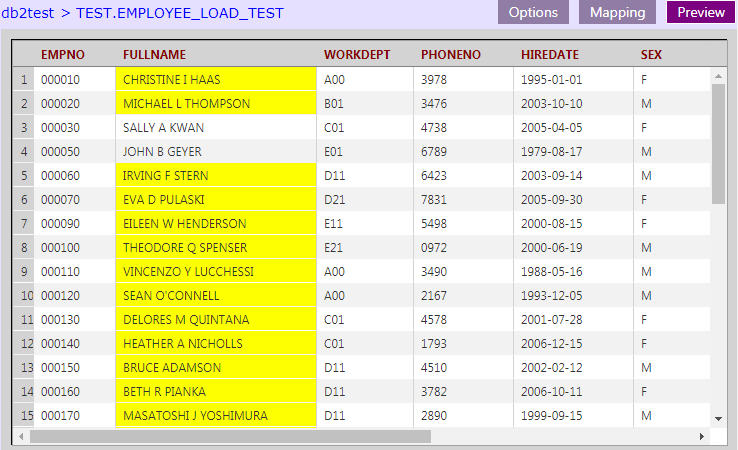738x450 pixels.
Task: Click employee number 000170
Action: [60, 416]
